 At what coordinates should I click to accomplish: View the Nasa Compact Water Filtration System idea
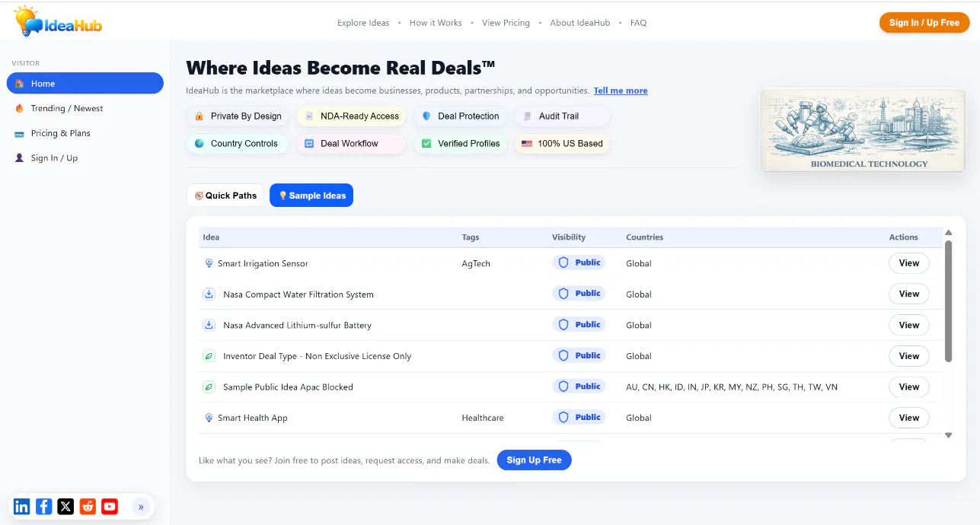pyautogui.click(x=909, y=294)
